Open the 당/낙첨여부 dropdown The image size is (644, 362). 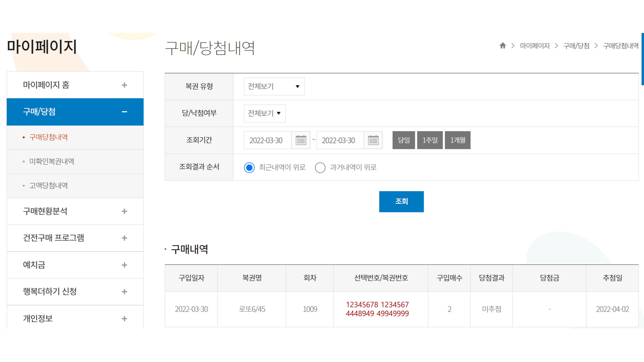[x=265, y=113]
